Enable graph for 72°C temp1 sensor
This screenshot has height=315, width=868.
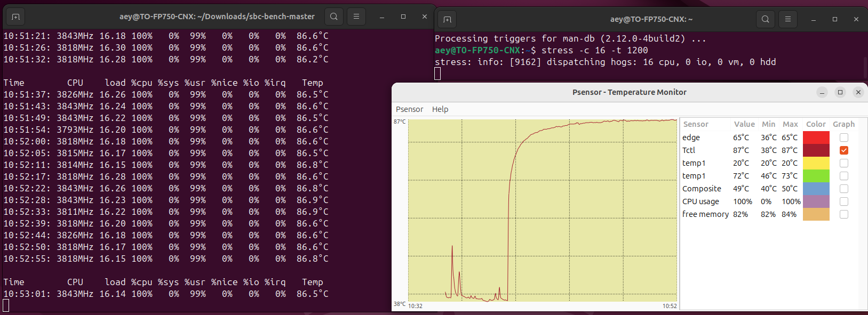pos(844,176)
